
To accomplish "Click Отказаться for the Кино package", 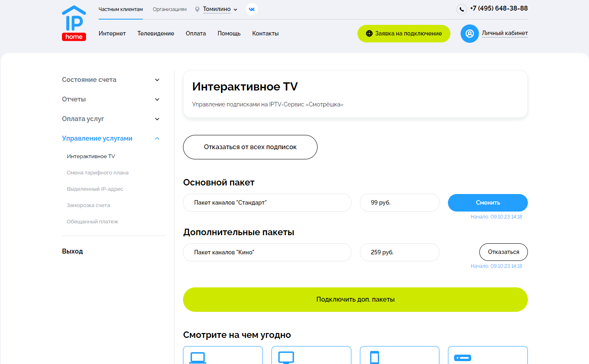I will point(503,252).
